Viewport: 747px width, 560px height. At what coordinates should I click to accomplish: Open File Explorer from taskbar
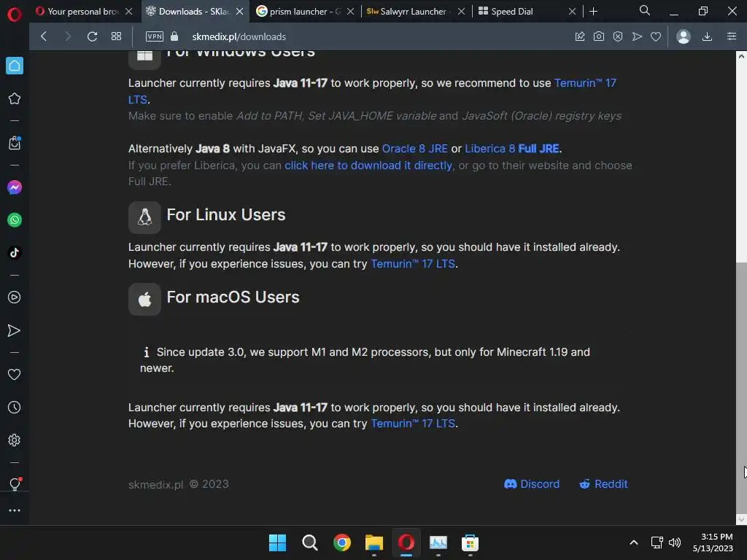click(x=374, y=542)
